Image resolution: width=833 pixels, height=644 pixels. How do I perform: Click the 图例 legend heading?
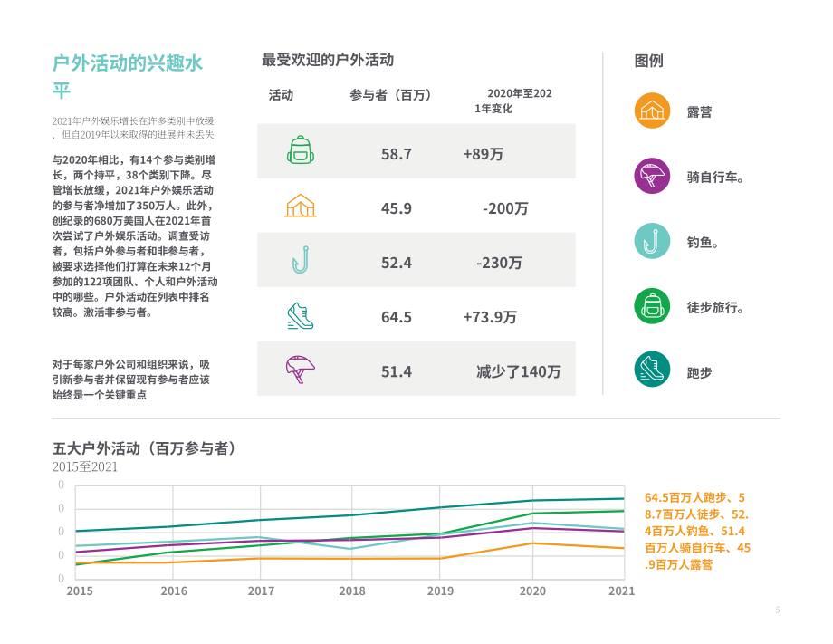click(648, 61)
